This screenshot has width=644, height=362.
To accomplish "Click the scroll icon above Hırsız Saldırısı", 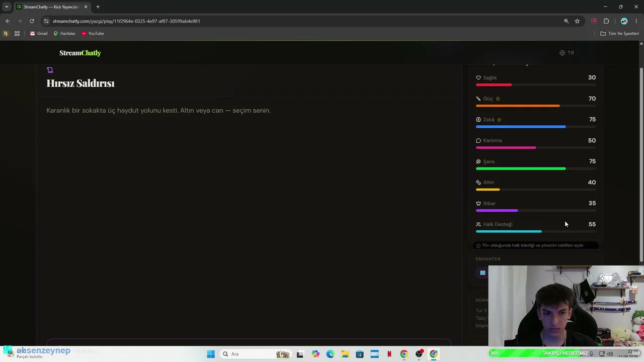I will [50, 70].
